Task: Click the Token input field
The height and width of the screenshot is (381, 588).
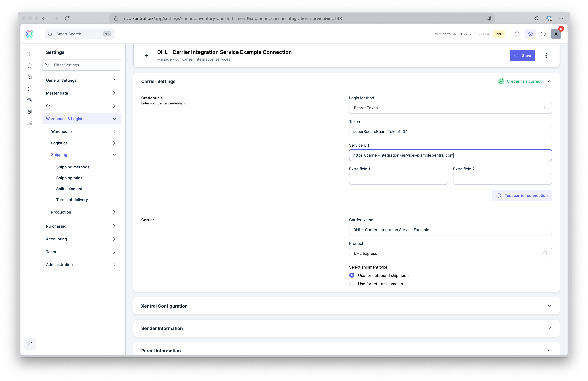Action: click(x=450, y=131)
